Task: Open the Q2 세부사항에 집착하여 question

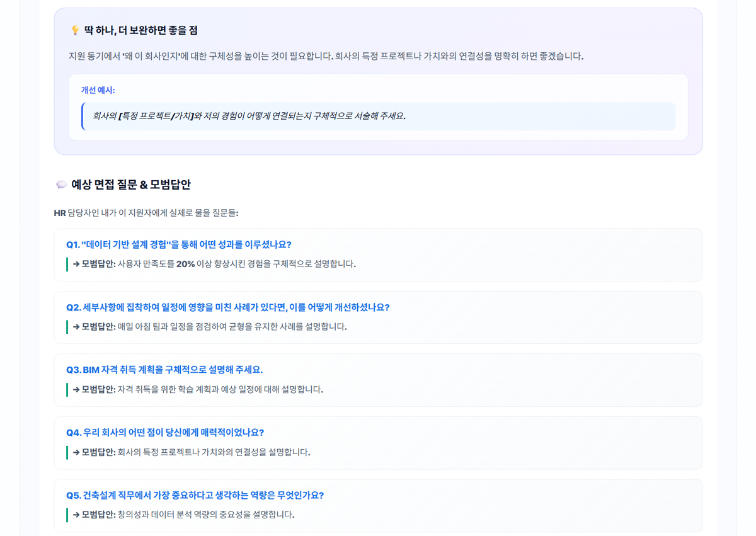Action: pos(227,307)
